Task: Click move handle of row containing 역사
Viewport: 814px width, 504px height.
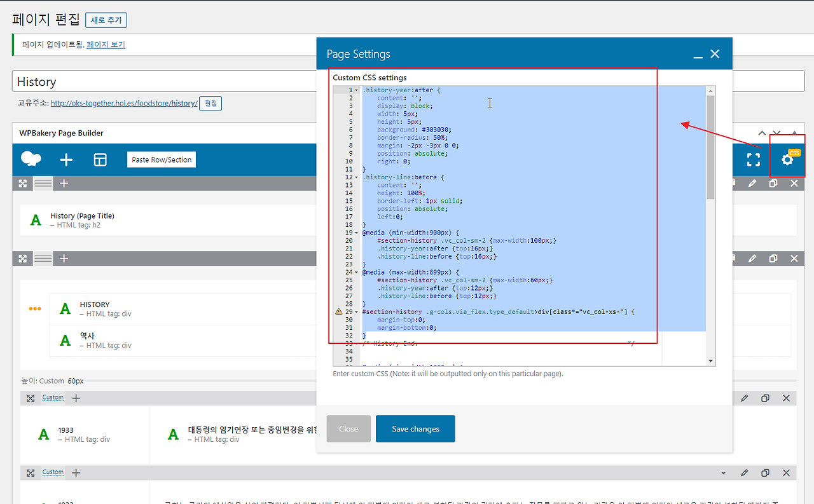Action: [23, 259]
